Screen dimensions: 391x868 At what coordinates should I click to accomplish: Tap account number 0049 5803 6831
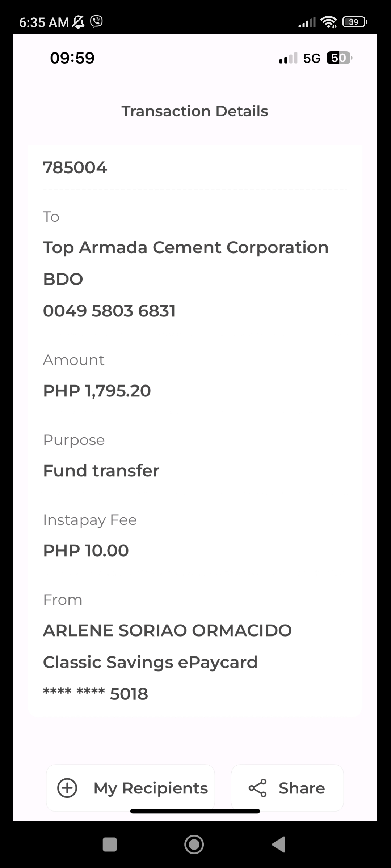[x=109, y=311]
